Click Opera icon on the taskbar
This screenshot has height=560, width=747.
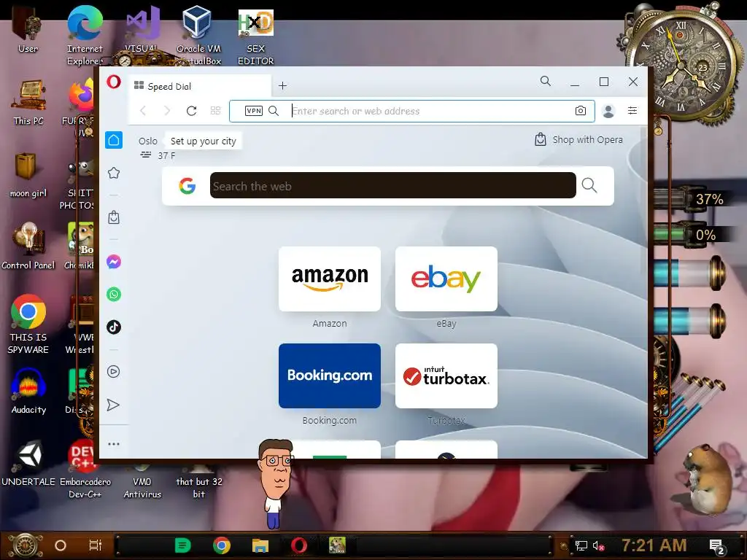tap(299, 545)
